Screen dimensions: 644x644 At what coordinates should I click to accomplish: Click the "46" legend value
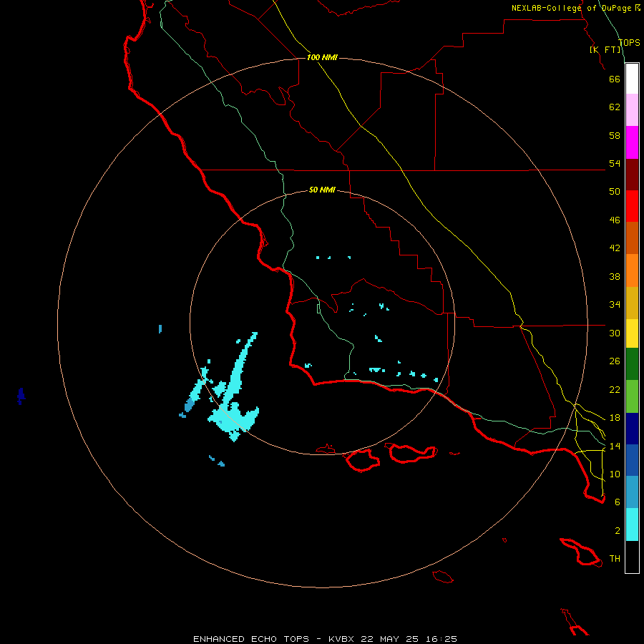[x=615, y=220]
